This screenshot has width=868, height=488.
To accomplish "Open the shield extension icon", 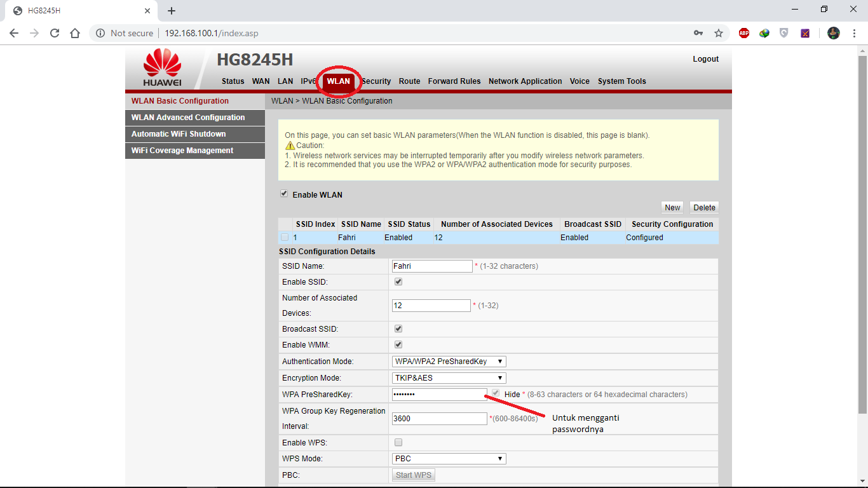I will coord(784,33).
